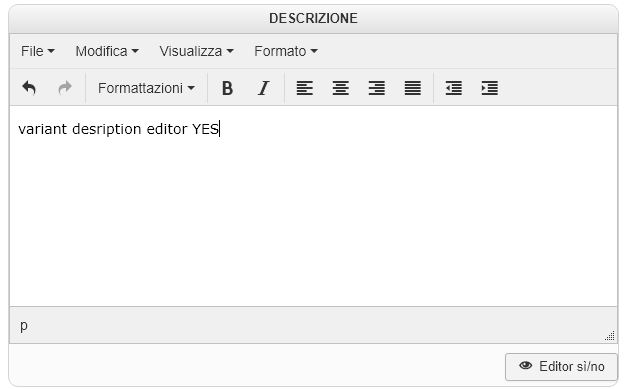The width and height of the screenshot is (628, 389).
Task: Click the Undo arrow icon
Action: pos(29,88)
